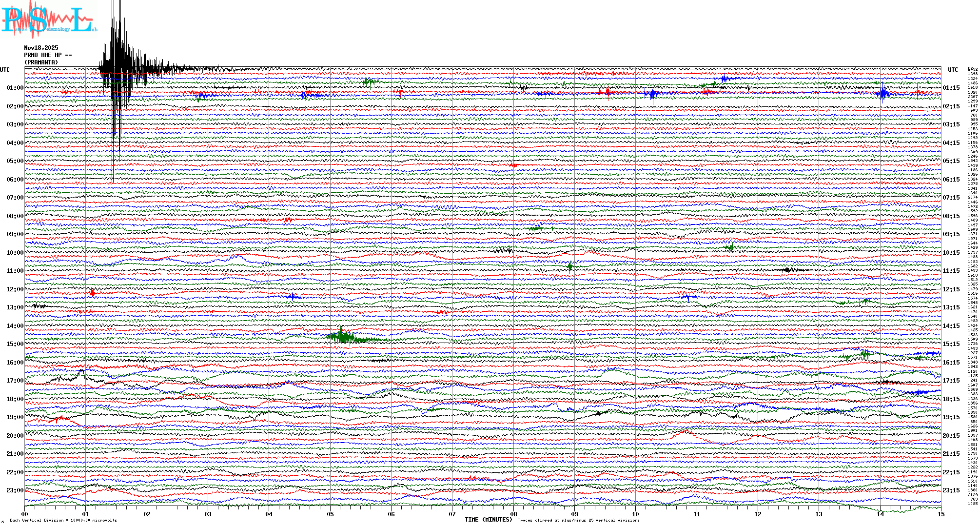Image resolution: width=980 pixels, height=527 pixels.
Task: Click the Nov18,2025 date label
Action: click(41, 48)
